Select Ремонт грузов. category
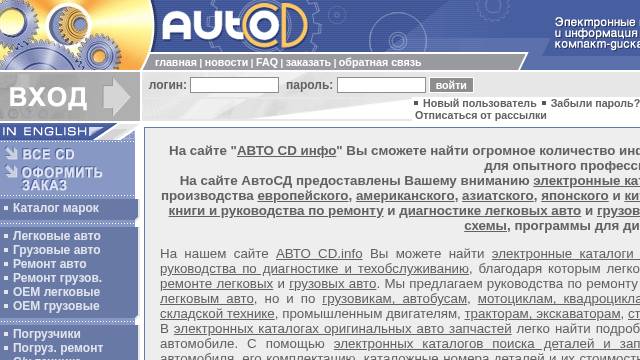 [57, 278]
